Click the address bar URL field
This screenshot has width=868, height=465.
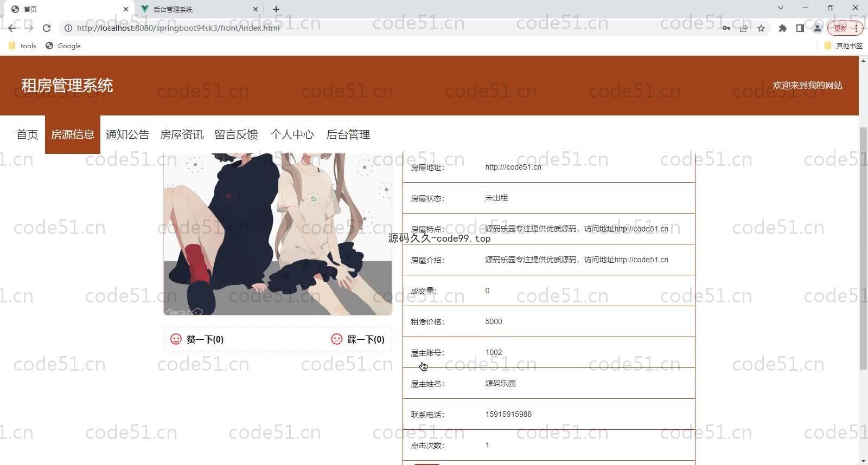tap(391, 28)
